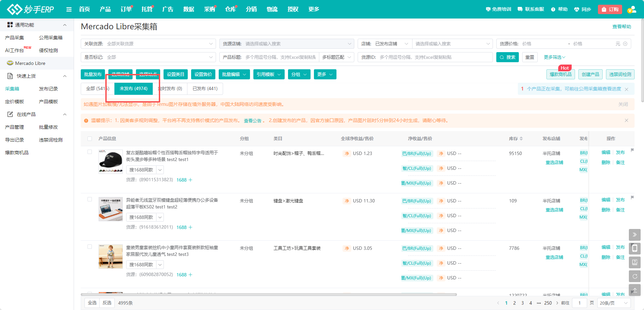Click the 设置类目 button
The height and width of the screenshot is (310, 644).
pos(176,74)
